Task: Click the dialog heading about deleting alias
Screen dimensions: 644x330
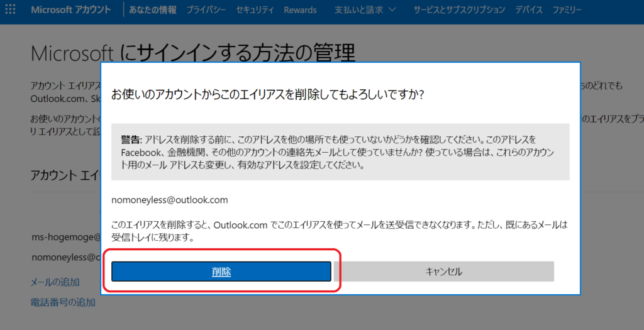Action: point(268,94)
